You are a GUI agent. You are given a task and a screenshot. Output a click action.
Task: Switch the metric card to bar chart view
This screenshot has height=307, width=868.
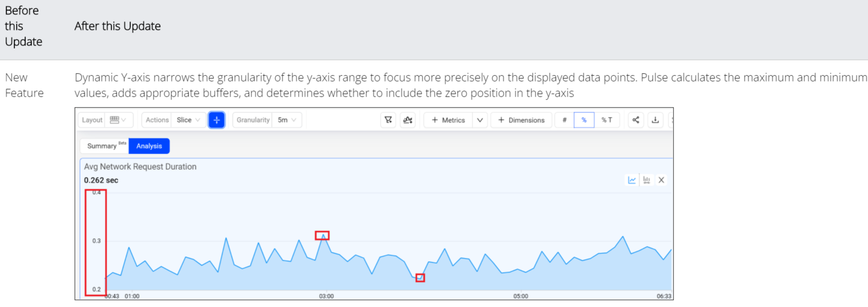tap(647, 180)
